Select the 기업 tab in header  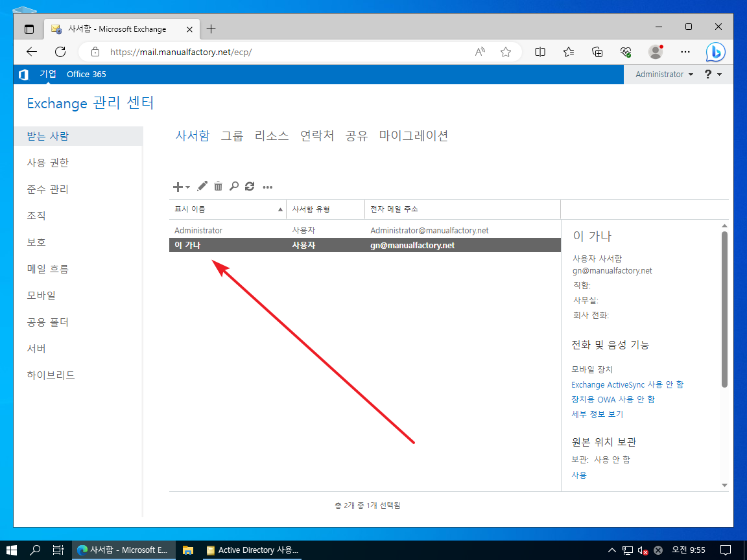click(x=47, y=74)
